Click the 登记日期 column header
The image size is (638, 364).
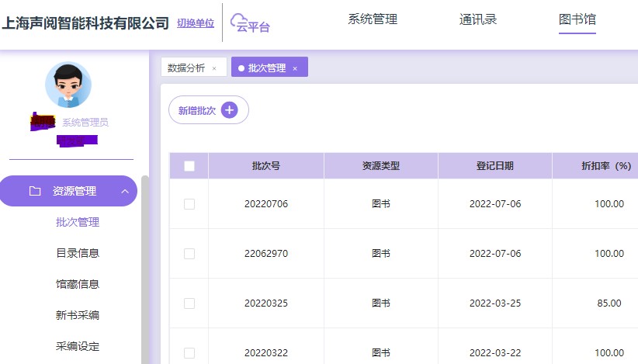coord(495,166)
